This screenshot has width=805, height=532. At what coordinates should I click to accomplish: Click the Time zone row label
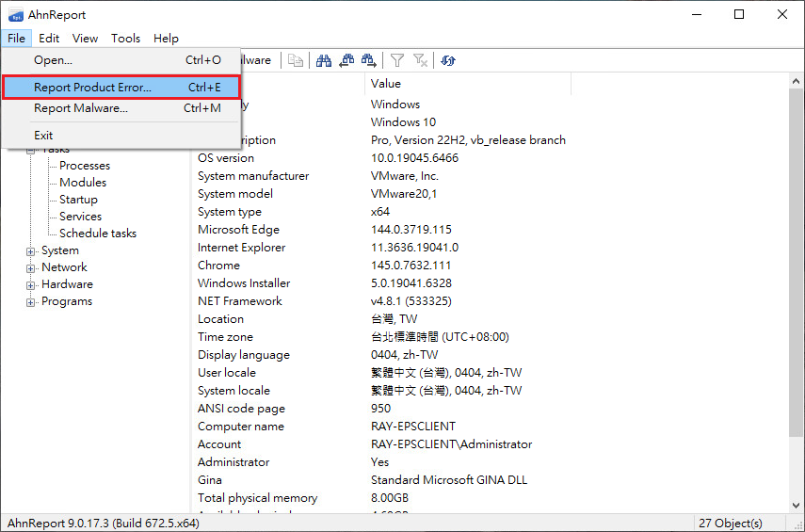click(x=225, y=337)
